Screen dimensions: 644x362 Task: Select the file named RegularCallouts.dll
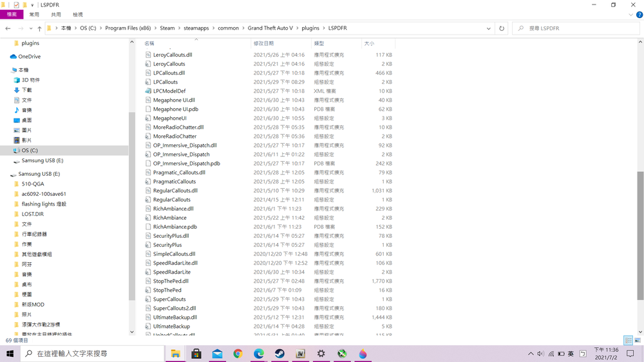pyautogui.click(x=175, y=191)
